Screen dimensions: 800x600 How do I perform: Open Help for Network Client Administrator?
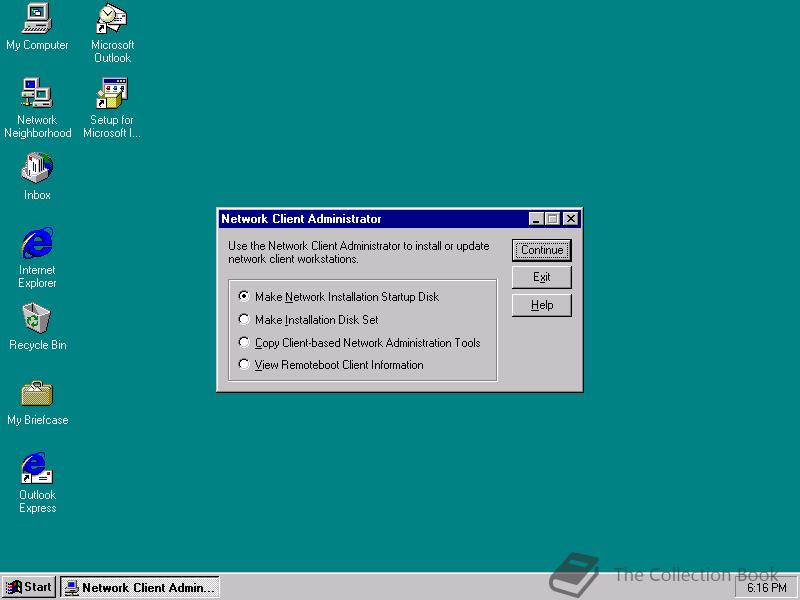point(541,305)
